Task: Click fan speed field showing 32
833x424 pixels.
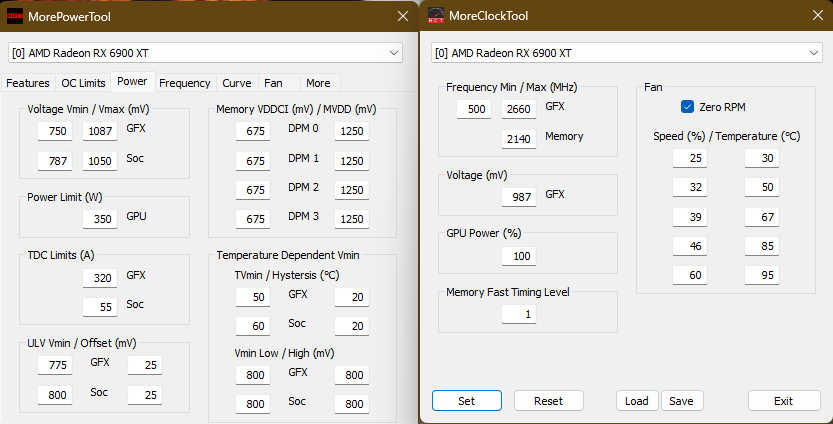Action: (x=690, y=187)
